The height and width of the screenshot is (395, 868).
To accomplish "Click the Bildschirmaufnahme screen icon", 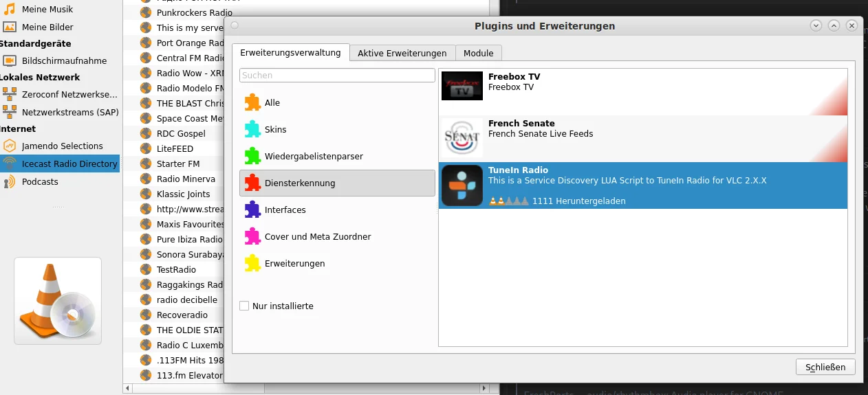I will coord(10,60).
